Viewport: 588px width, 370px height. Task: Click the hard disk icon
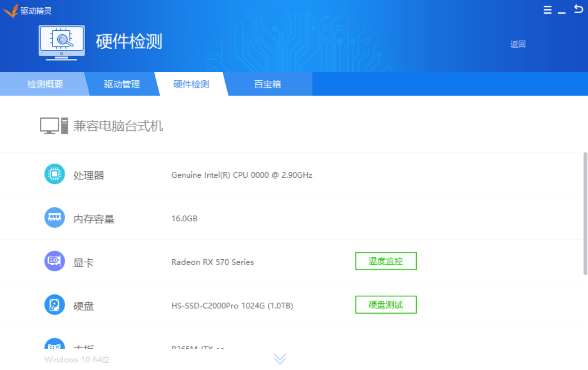pos(54,305)
